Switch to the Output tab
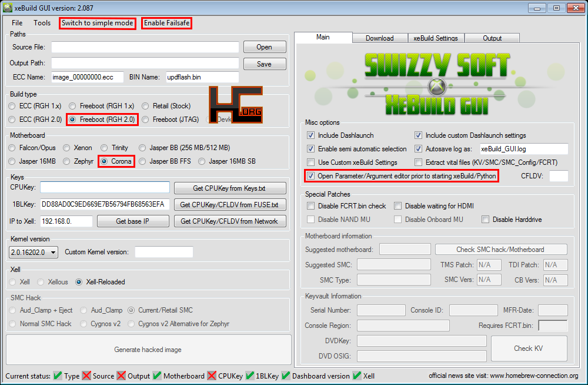The width and height of the screenshot is (588, 385). click(x=492, y=38)
